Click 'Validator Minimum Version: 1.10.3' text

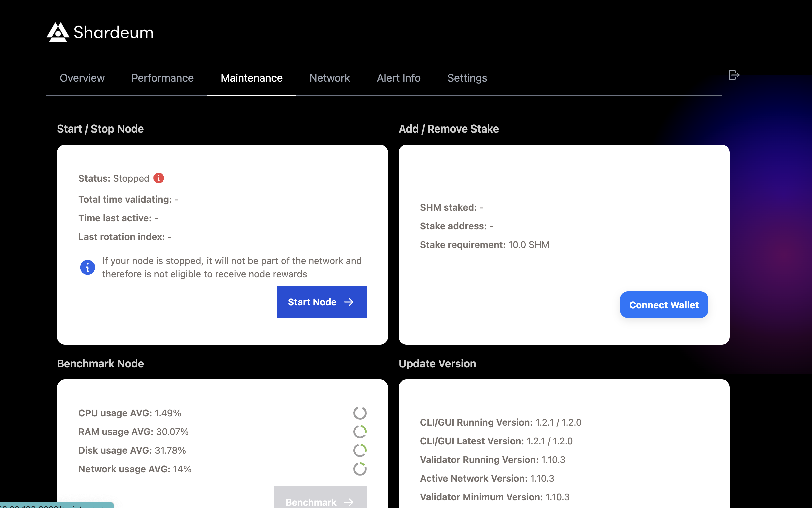[x=495, y=497]
